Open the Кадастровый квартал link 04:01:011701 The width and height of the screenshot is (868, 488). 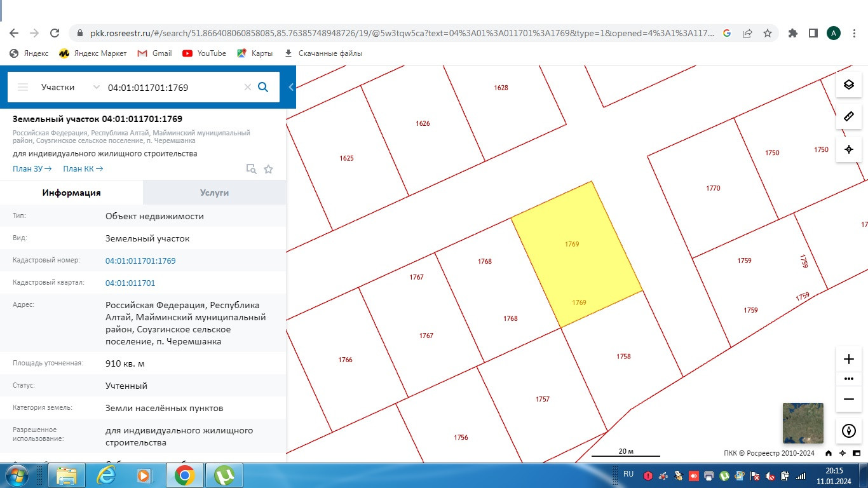click(x=130, y=283)
